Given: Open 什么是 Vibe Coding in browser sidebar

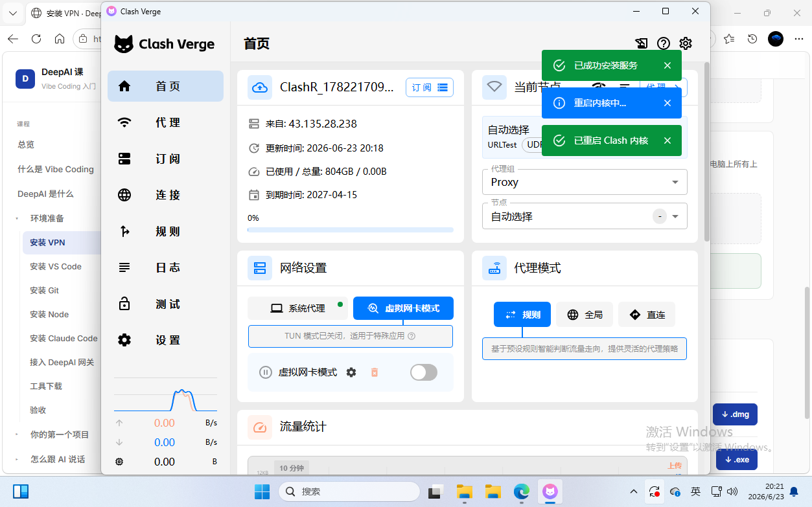Looking at the screenshot, I should point(56,169).
